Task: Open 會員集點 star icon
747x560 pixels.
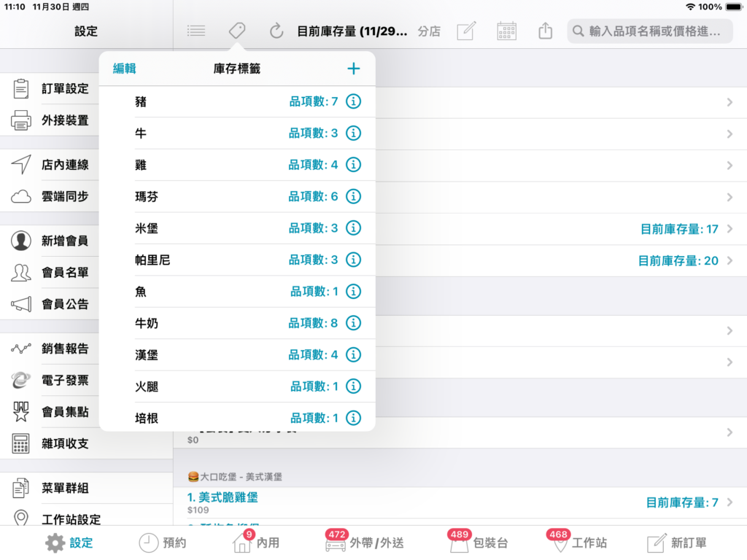Action: [21, 412]
